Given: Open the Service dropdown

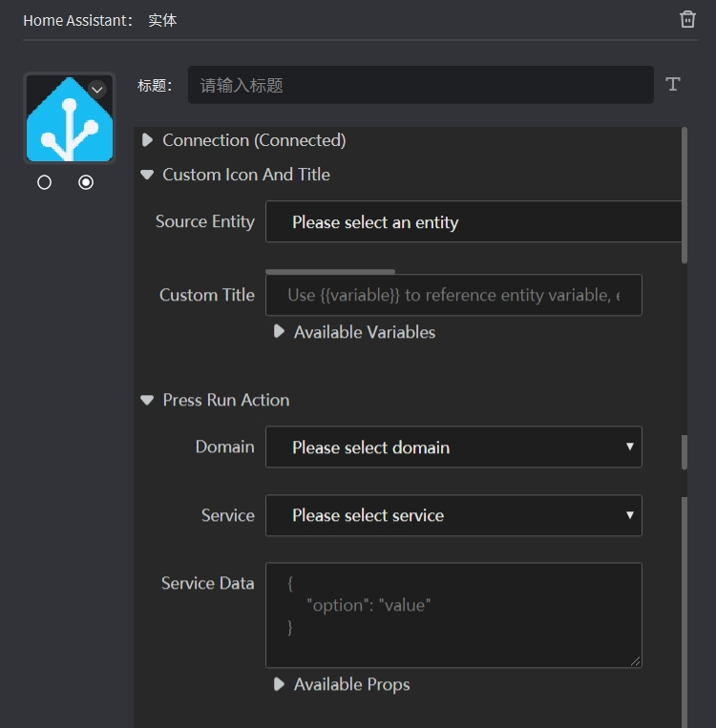Looking at the screenshot, I should click(453, 515).
